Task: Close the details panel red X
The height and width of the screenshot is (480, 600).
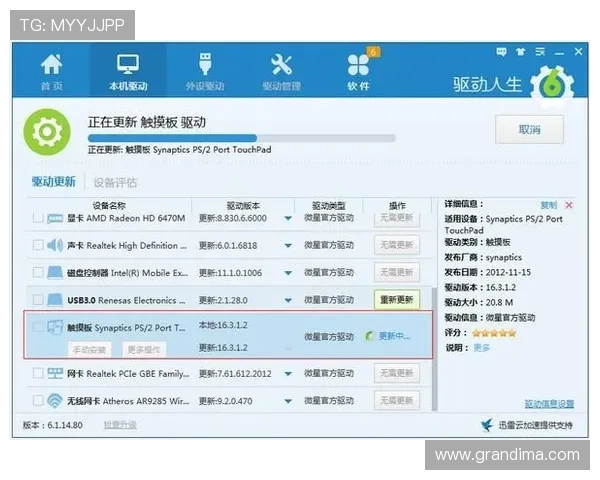Action: pyautogui.click(x=569, y=205)
